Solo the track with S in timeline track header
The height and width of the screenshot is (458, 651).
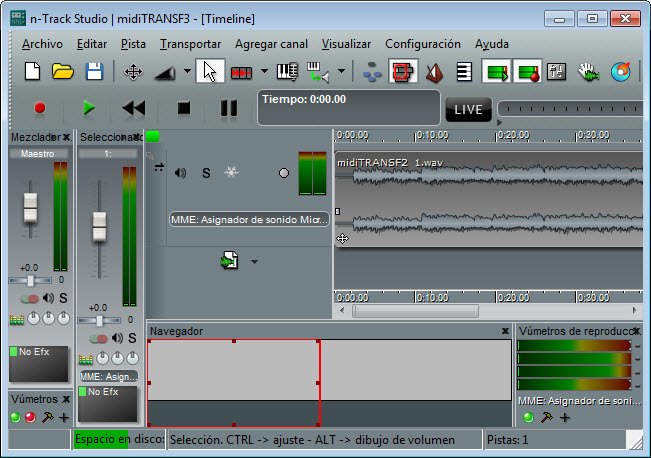206,173
